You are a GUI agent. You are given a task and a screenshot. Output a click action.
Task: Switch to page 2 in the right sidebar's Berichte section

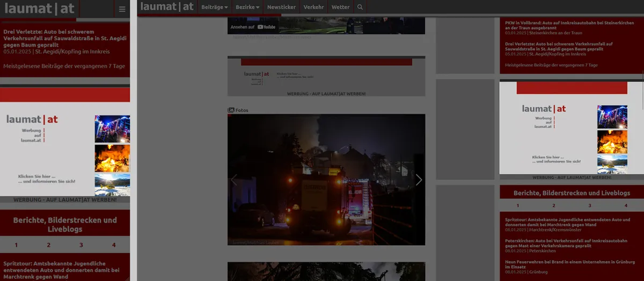(x=554, y=205)
